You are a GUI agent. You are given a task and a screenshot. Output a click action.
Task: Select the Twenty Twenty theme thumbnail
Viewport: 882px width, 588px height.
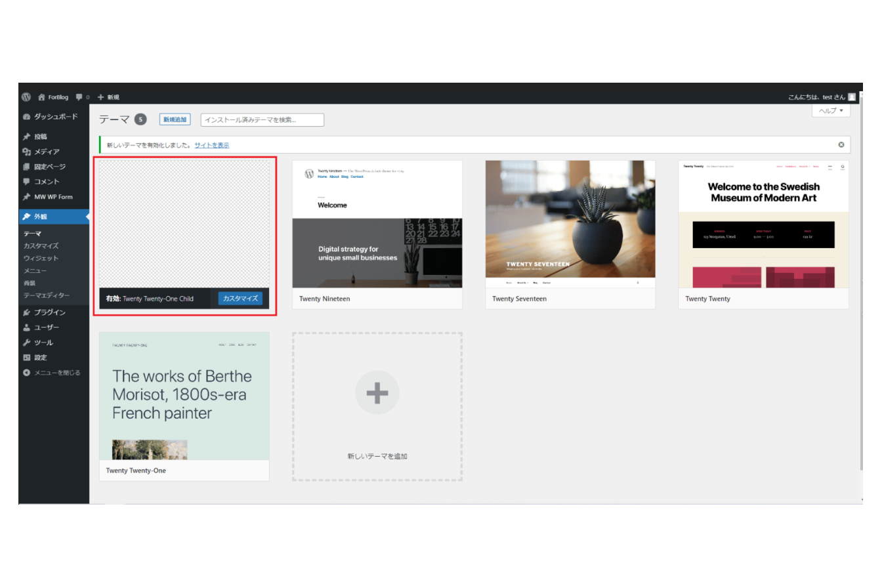(763, 224)
